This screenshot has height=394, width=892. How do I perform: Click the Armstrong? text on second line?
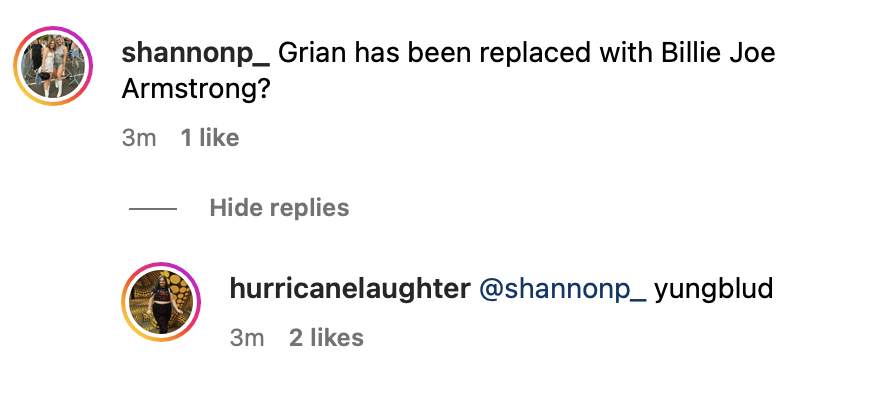(x=195, y=89)
